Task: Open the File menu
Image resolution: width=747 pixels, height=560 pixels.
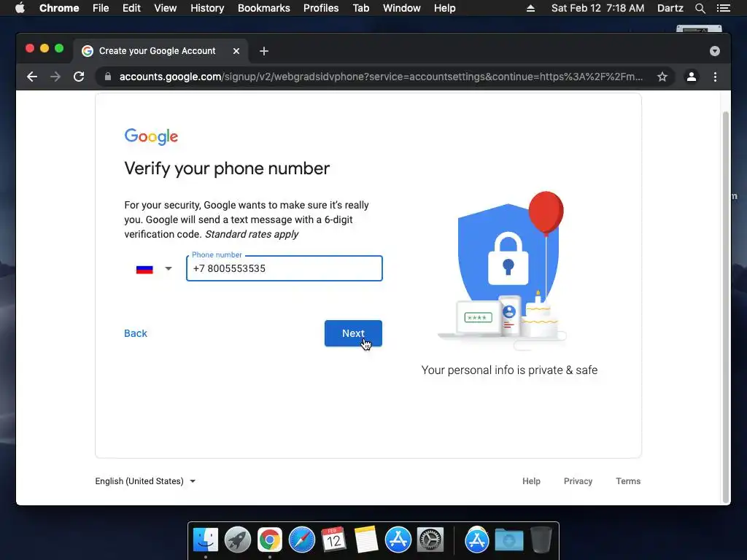Action: pyautogui.click(x=101, y=8)
